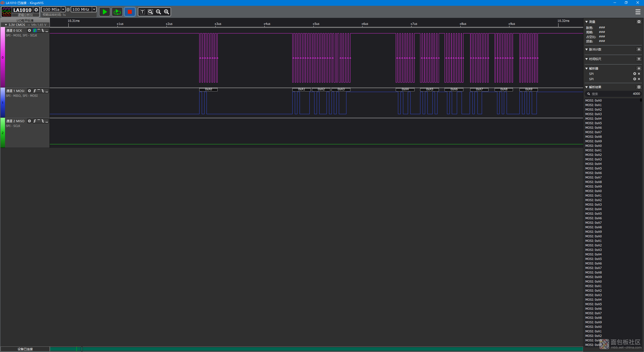This screenshot has height=352, width=644.
Task: Open the 100 MHz sample rate dropdown
Action: pos(94,9)
